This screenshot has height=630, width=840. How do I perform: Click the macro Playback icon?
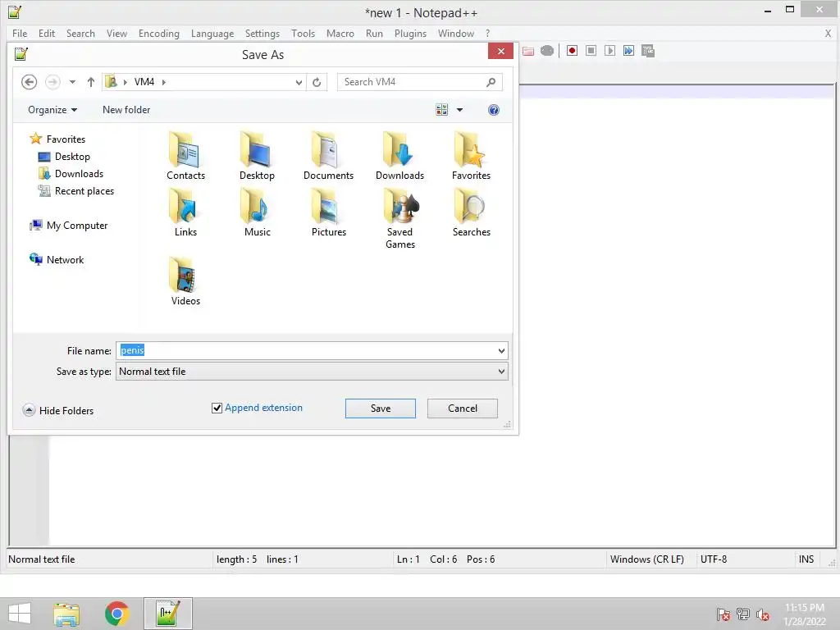(609, 51)
